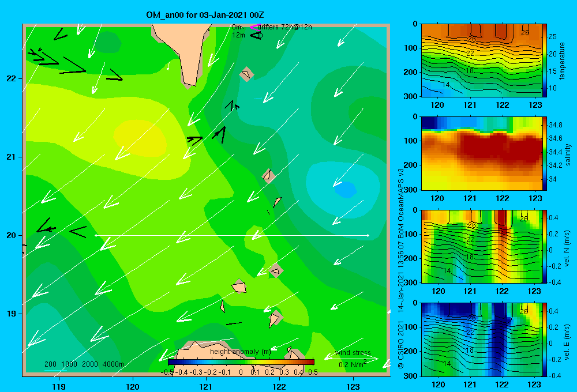Open the salinity section panel

pos(482,153)
